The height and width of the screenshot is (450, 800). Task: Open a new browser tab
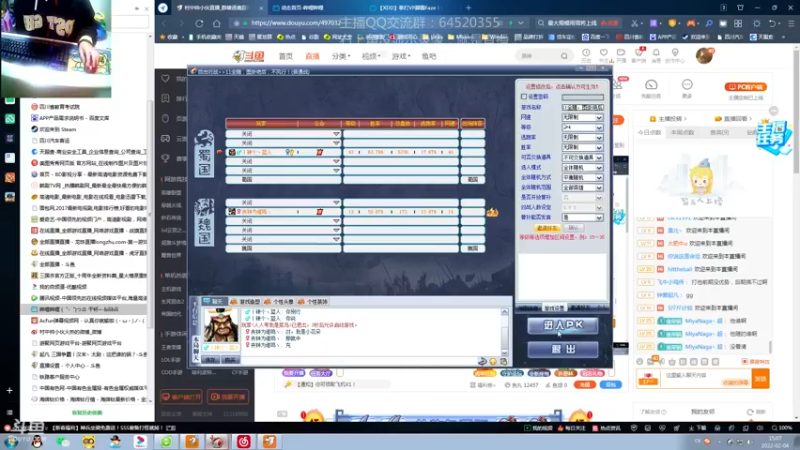point(468,8)
